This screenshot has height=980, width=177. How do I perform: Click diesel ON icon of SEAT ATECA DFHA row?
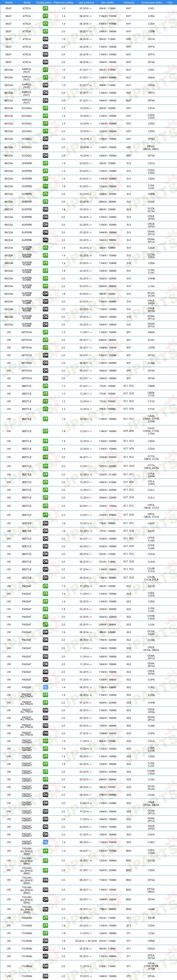(45, 62)
